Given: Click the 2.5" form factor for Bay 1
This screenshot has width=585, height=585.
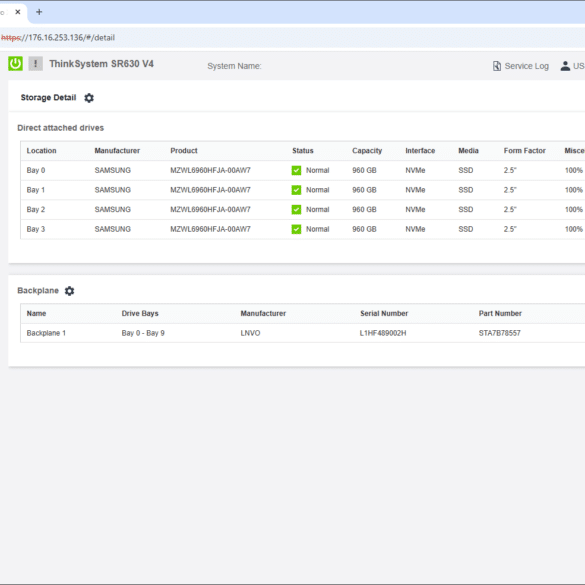Looking at the screenshot, I should (x=510, y=190).
